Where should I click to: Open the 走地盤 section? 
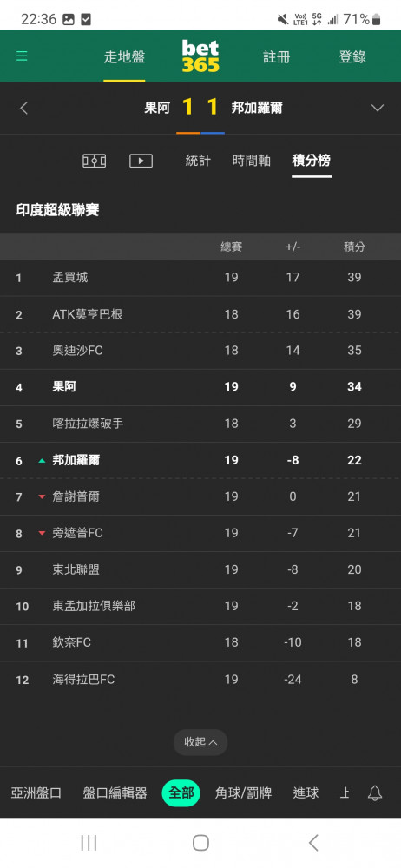click(x=124, y=57)
